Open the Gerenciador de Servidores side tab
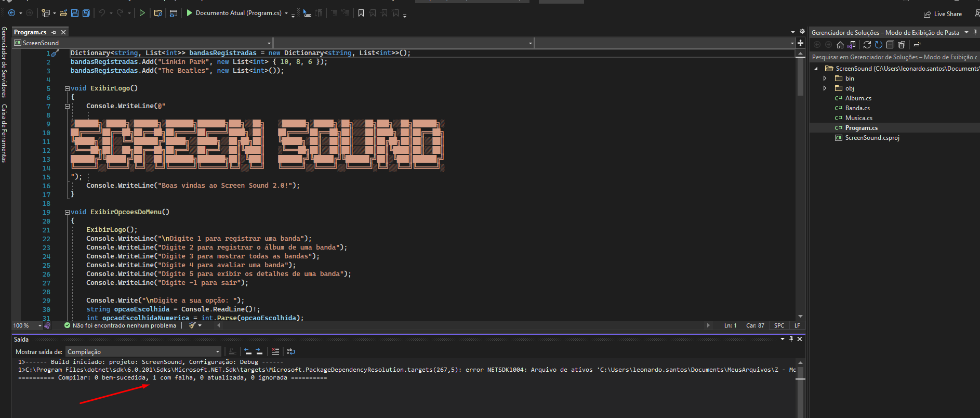Image resolution: width=980 pixels, height=418 pixels. [x=4, y=62]
